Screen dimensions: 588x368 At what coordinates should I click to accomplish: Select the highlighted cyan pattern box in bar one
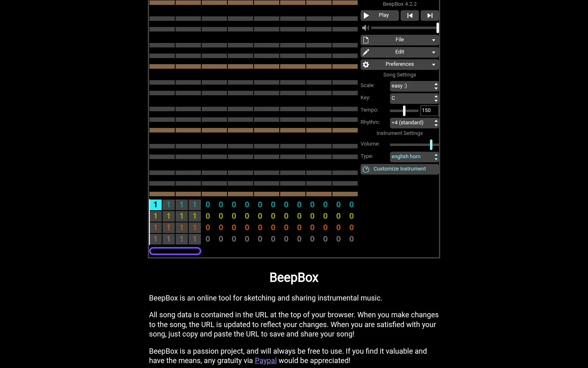pos(156,204)
